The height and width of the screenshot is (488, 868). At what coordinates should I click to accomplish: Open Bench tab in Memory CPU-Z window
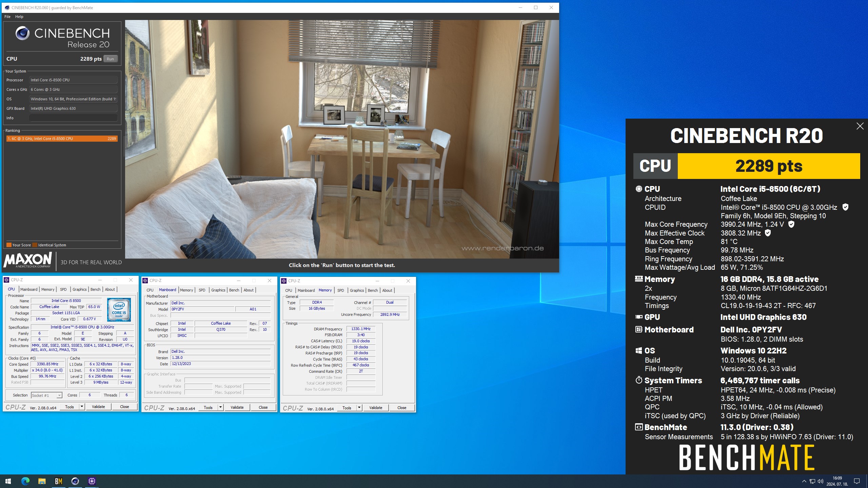(373, 290)
